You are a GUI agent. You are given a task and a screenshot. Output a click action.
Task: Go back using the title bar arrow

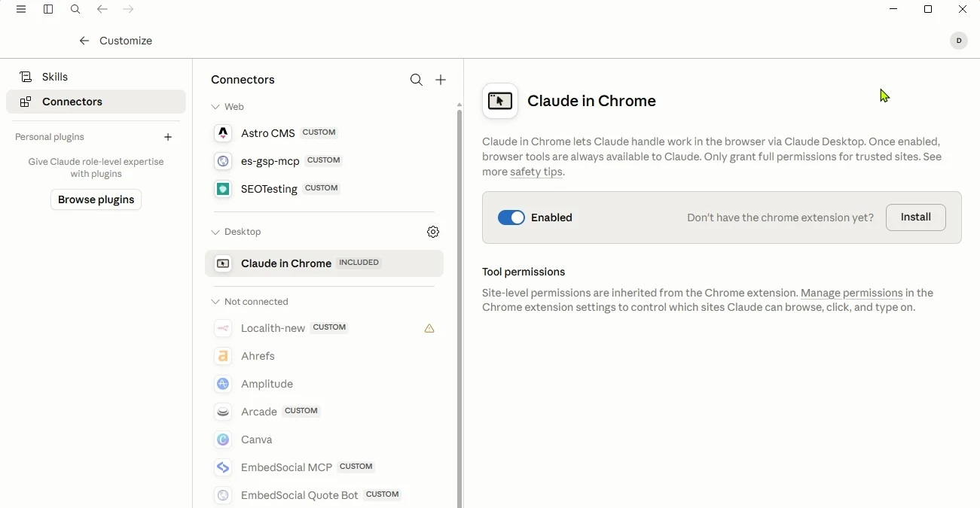[102, 10]
